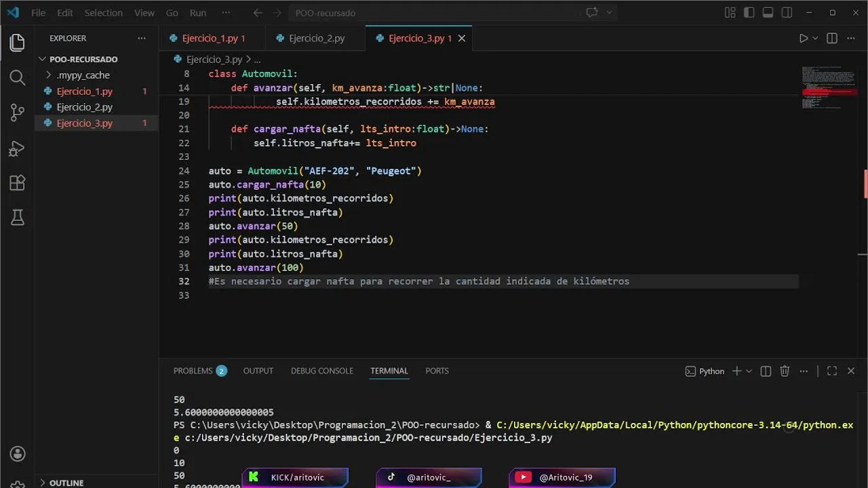This screenshot has height=488, width=868.
Task: Switch to the OUTPUT panel tab
Action: pyautogui.click(x=258, y=371)
